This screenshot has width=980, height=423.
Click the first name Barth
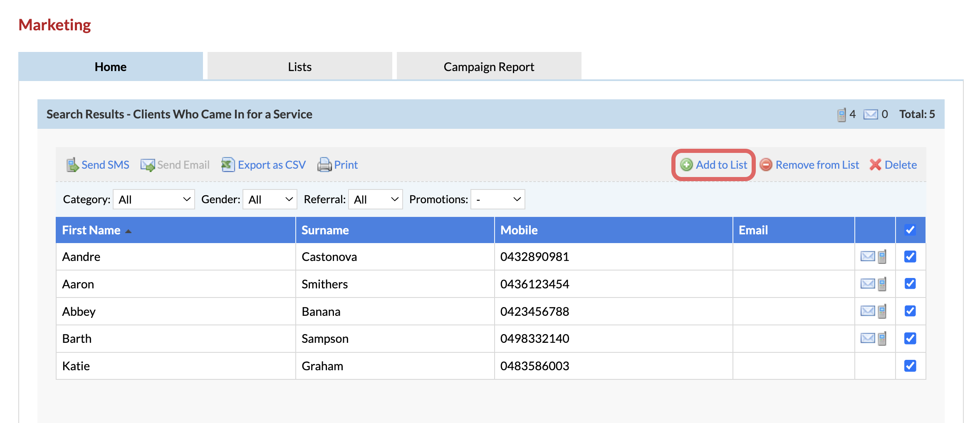77,339
